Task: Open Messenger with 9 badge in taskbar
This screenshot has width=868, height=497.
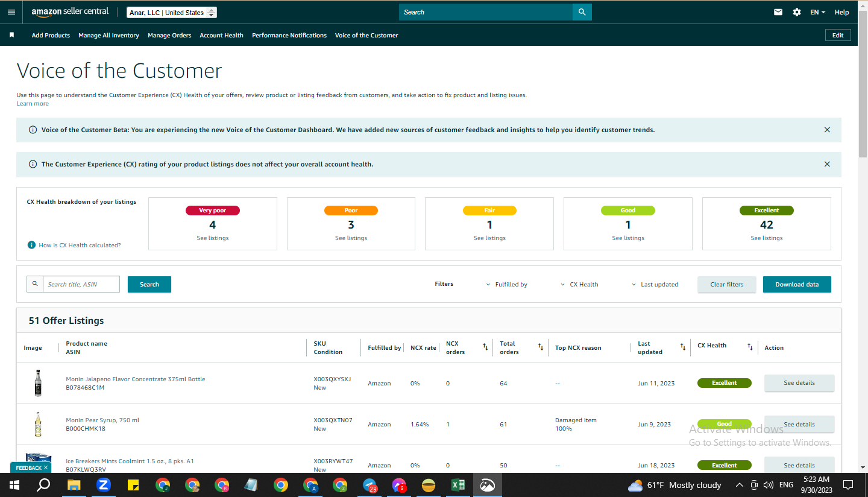Action: (399, 485)
